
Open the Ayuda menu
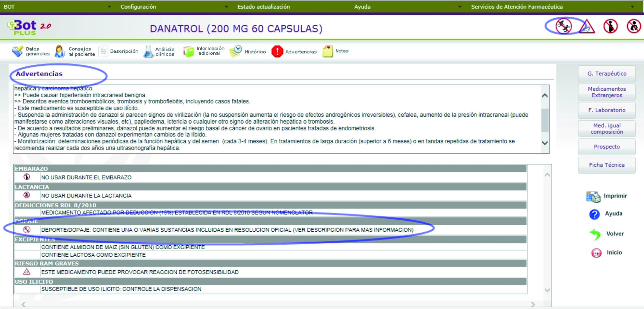(363, 6)
